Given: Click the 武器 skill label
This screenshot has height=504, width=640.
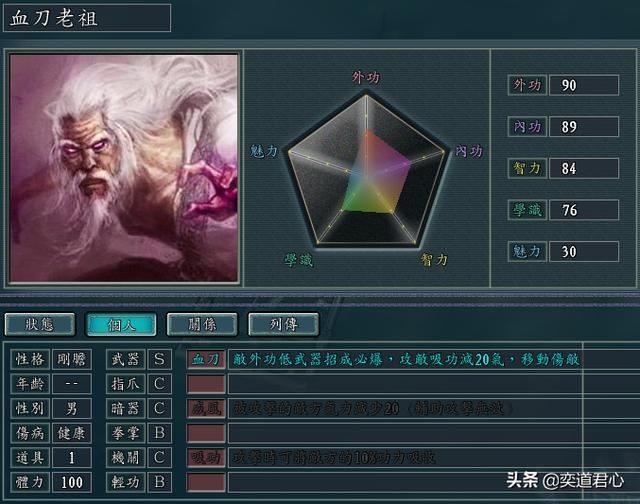Looking at the screenshot, I should (x=126, y=359).
